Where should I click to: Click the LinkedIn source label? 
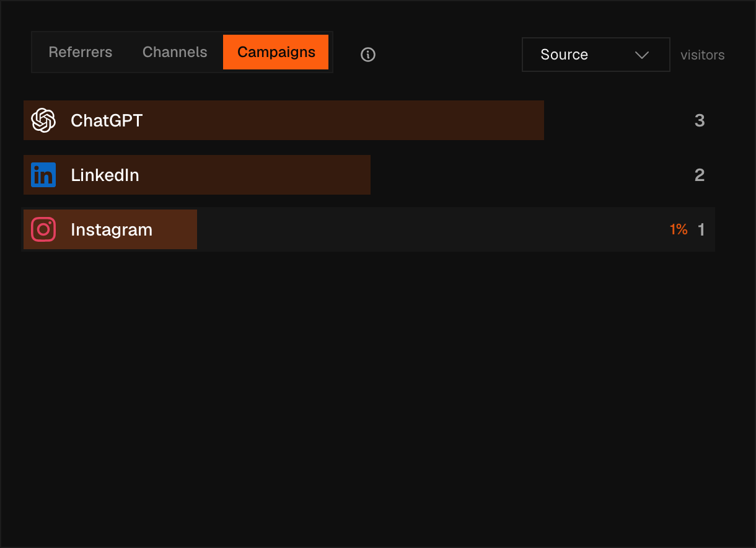pyautogui.click(x=105, y=175)
